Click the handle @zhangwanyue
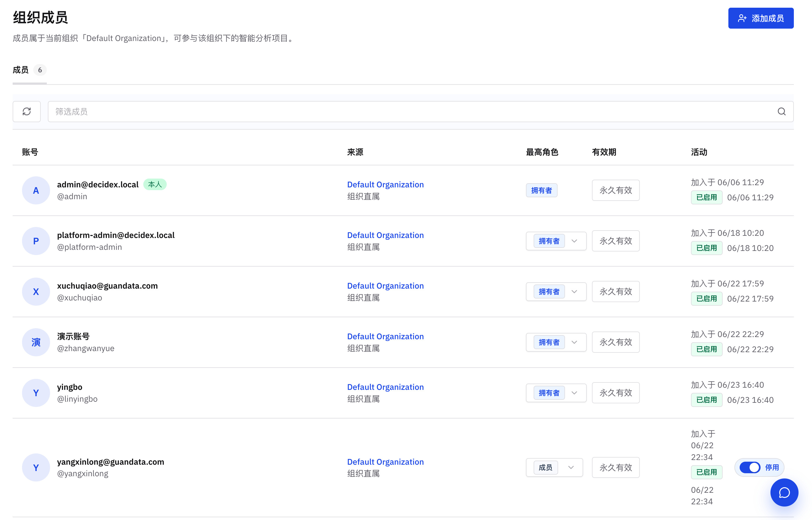 [86, 348]
